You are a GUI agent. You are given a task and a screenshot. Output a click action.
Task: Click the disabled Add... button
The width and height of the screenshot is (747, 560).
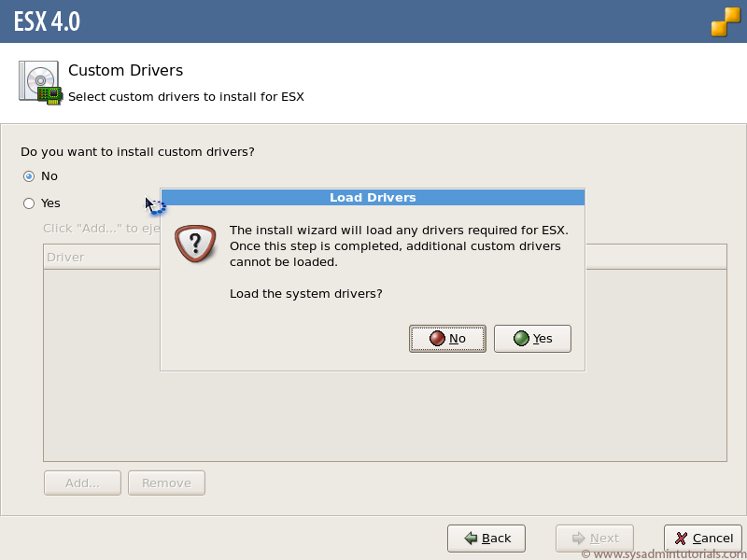[x=82, y=483]
